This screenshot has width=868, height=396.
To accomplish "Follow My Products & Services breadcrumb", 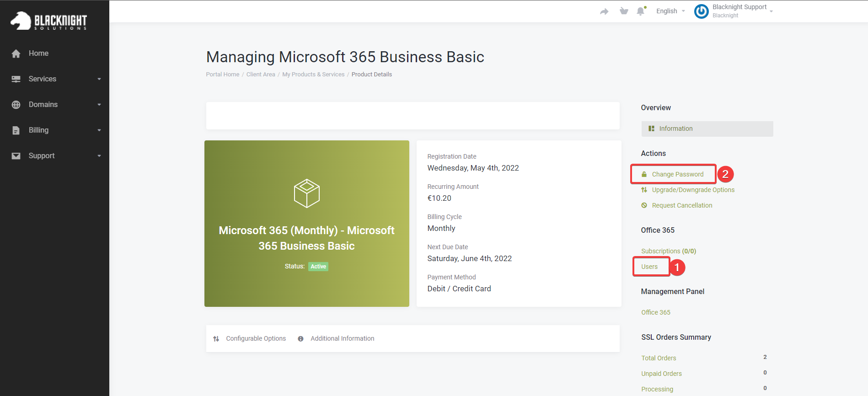I will (x=313, y=75).
